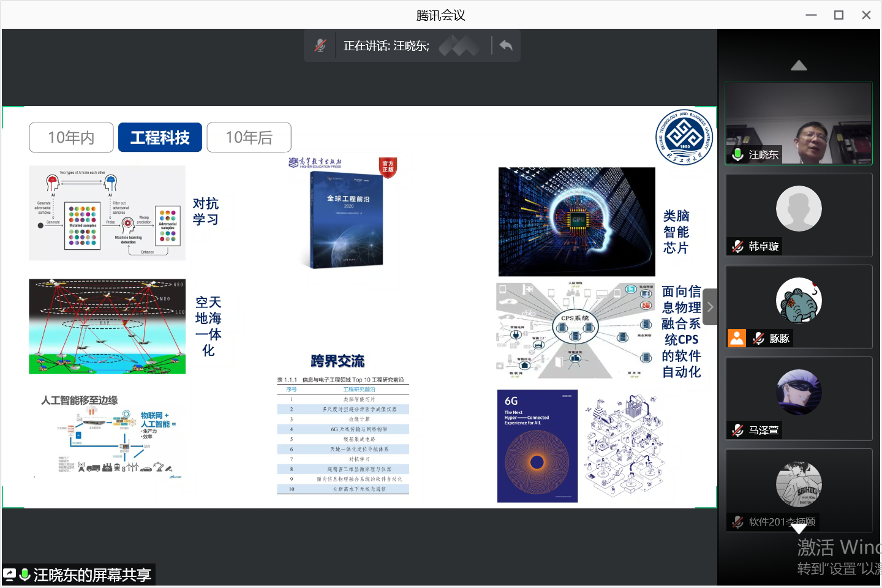Click the orange host icon beside 豚豚
The image size is (882, 588).
[x=736, y=338]
